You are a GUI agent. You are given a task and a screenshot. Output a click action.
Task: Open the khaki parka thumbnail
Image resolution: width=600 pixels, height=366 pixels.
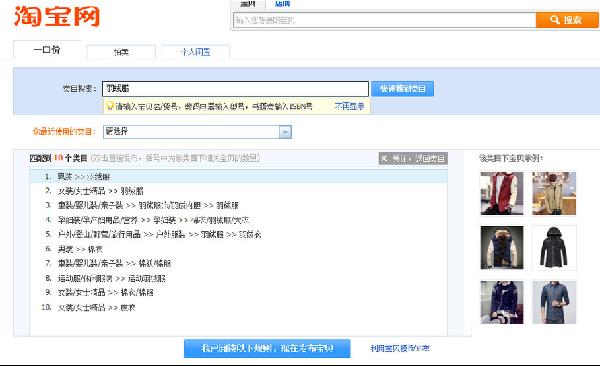point(554,193)
